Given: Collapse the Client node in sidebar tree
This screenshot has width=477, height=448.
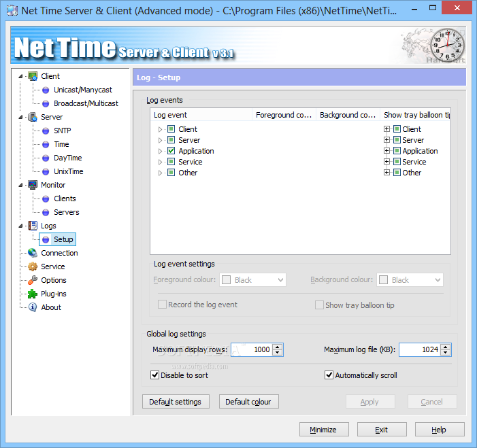Looking at the screenshot, I should pos(20,76).
